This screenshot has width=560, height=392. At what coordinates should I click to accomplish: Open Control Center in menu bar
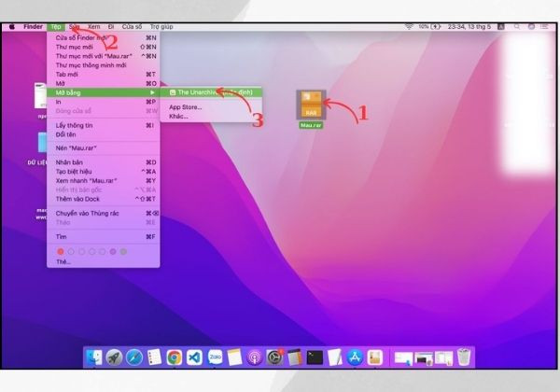(x=544, y=27)
